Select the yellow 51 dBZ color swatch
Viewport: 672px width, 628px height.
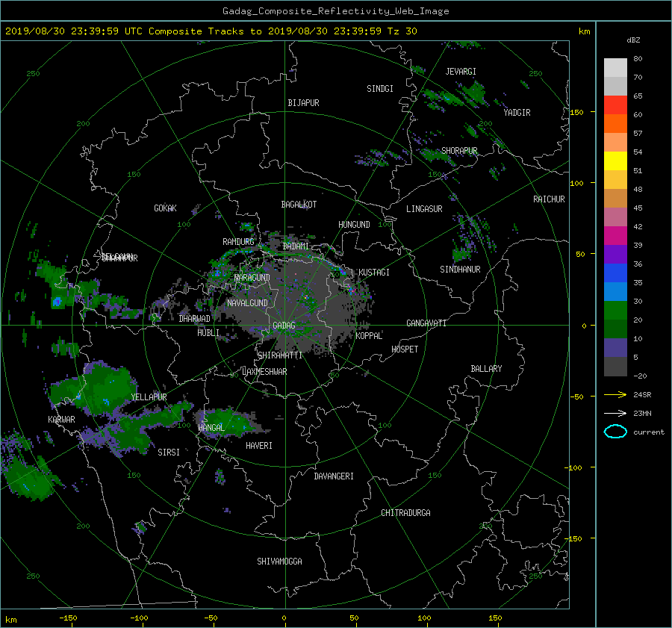click(615, 161)
